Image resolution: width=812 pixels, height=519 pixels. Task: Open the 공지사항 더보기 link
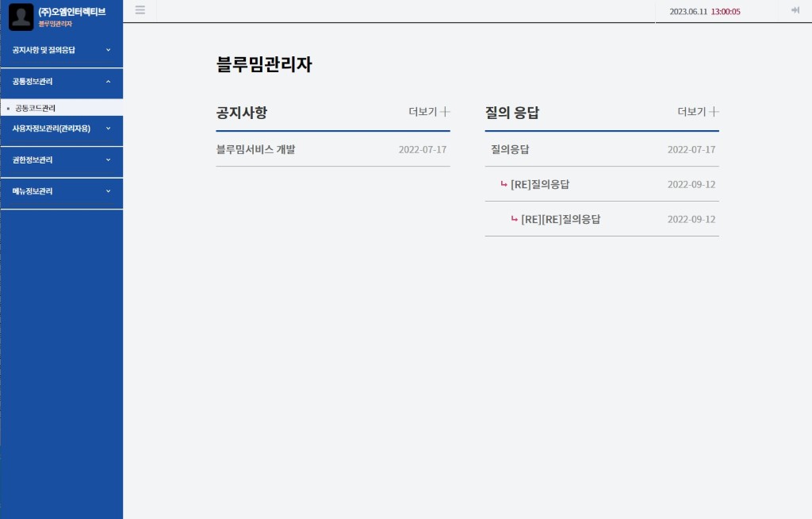421,112
